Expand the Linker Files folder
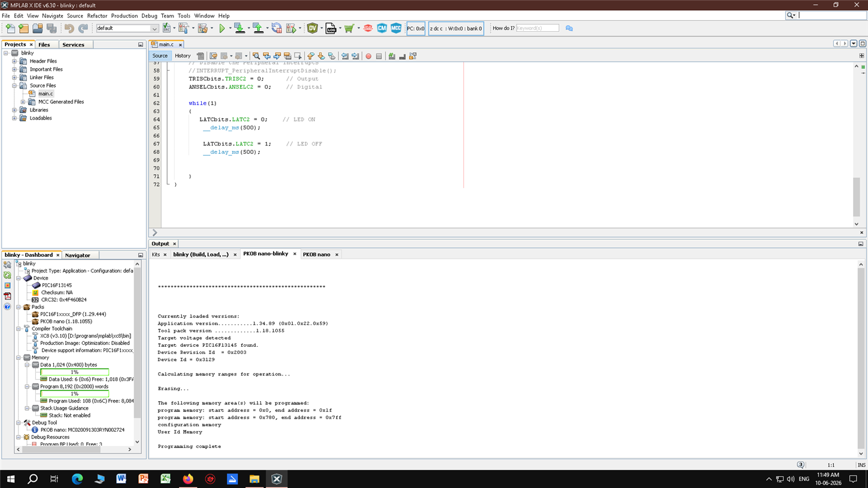This screenshot has width=868, height=488. click(14, 77)
